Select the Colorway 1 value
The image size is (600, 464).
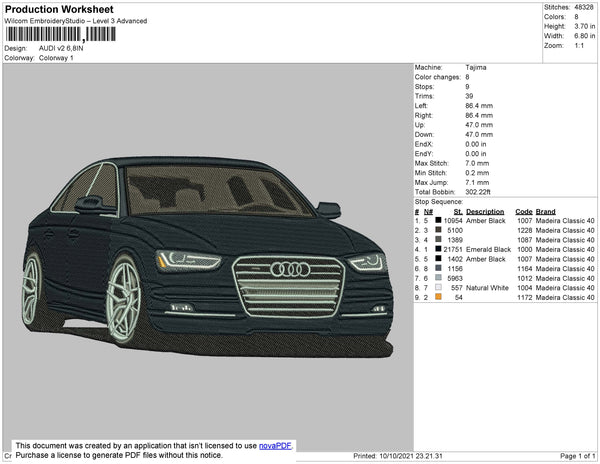(56, 58)
